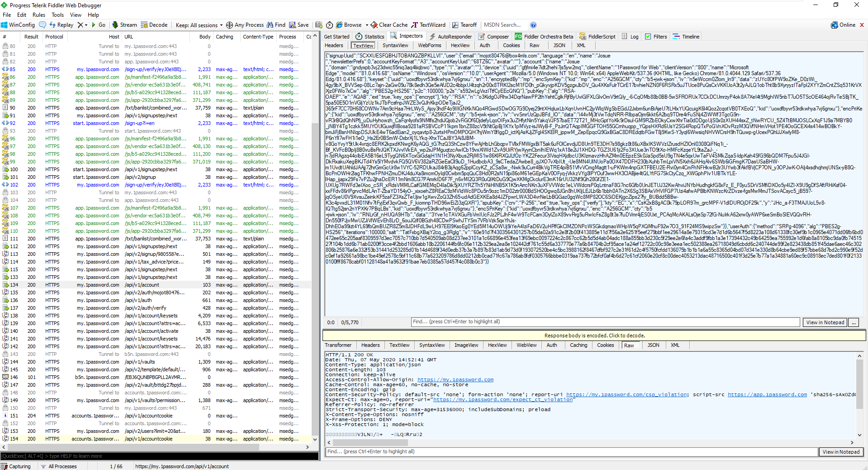Toggle Stream mode in toolbar
The width and height of the screenshot is (868, 470).
[124, 25]
